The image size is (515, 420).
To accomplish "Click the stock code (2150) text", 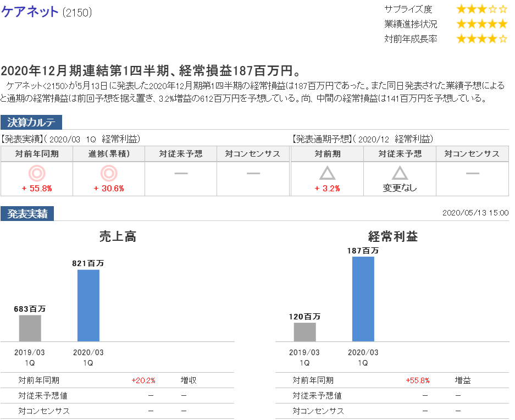I will [77, 13].
